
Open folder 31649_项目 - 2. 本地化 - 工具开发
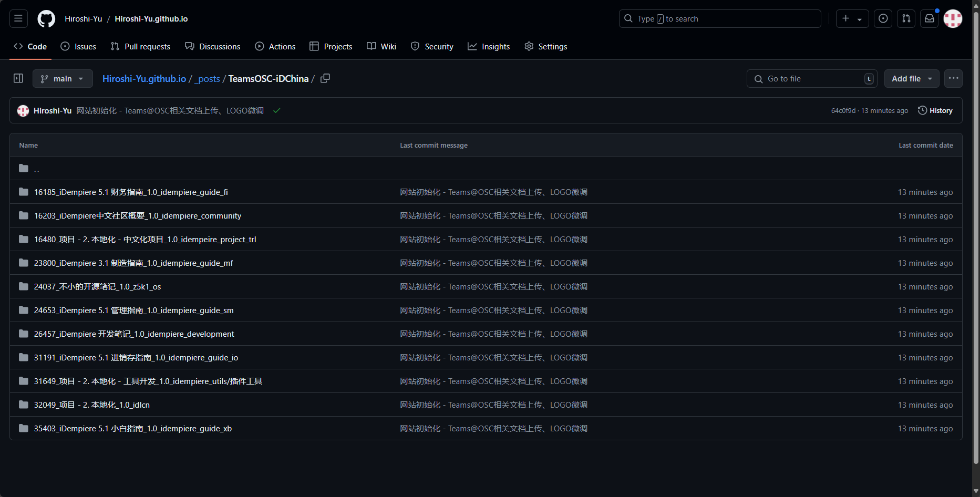(x=148, y=381)
